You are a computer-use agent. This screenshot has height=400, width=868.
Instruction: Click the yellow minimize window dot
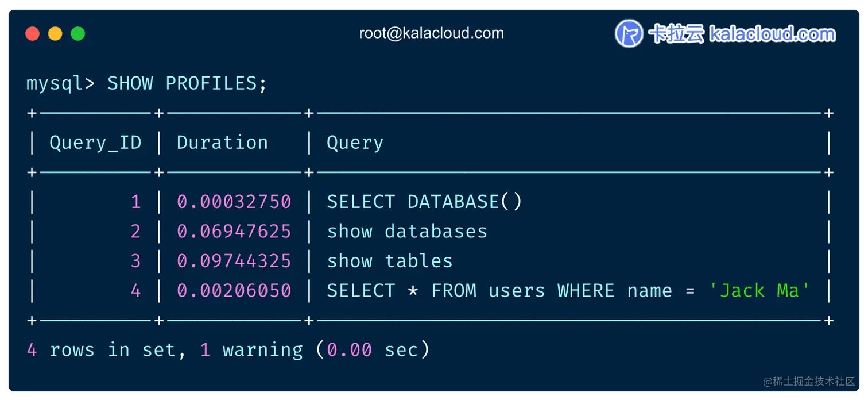(x=55, y=34)
